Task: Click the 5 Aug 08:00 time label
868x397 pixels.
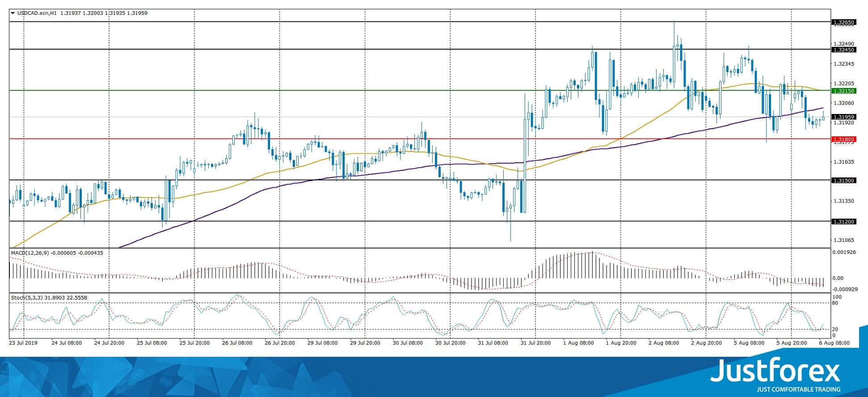Action: 749,343
